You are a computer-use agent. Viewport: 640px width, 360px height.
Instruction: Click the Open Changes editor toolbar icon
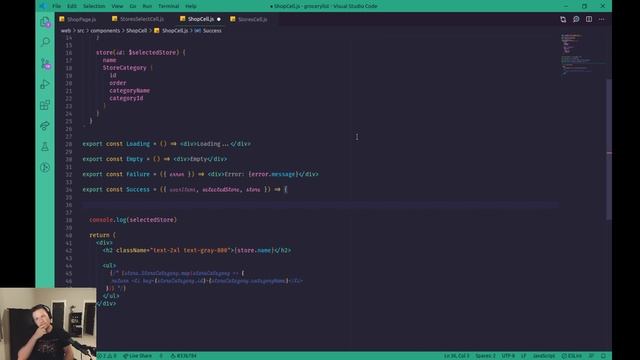pos(563,19)
